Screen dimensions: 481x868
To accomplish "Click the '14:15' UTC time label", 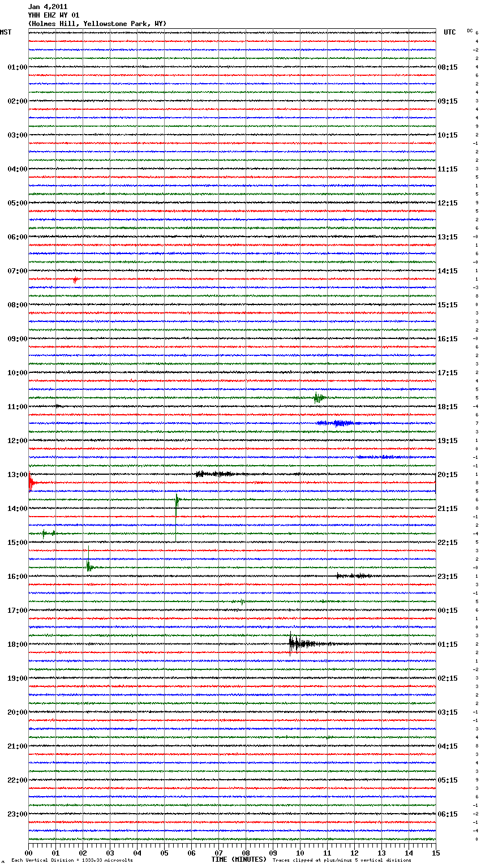I will 448,271.
